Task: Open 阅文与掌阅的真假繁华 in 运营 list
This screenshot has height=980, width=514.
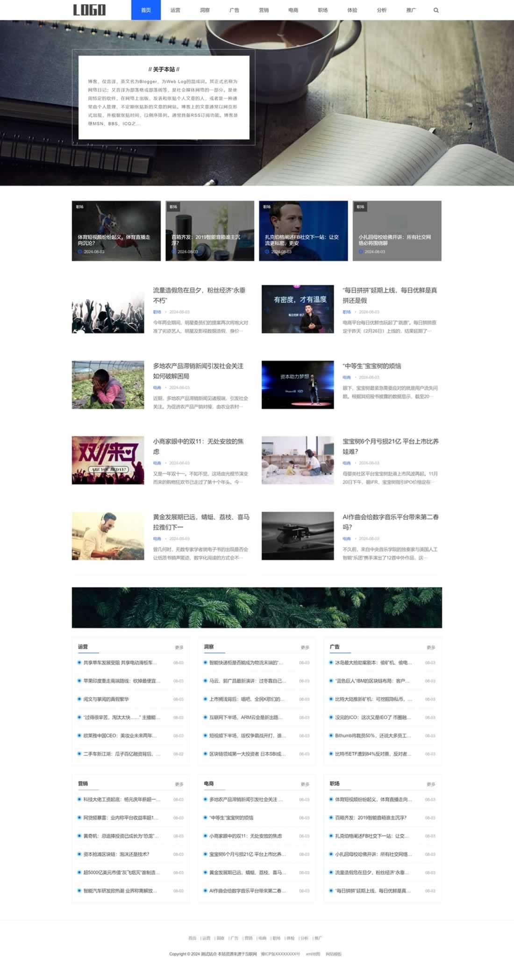Action: click(106, 699)
